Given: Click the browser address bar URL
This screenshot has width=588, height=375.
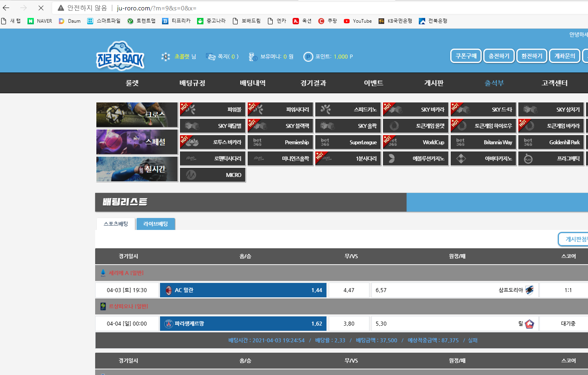Looking at the screenshot, I should [156, 8].
